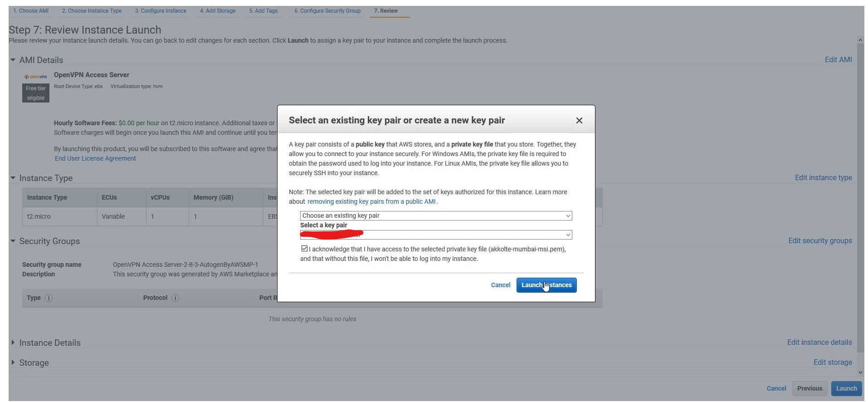Screen dimensions: 868x402
Task: Click security group name OpenVPN Access Server-2-8-3-AutogenByAWSMP-1
Action: [x=185, y=265]
